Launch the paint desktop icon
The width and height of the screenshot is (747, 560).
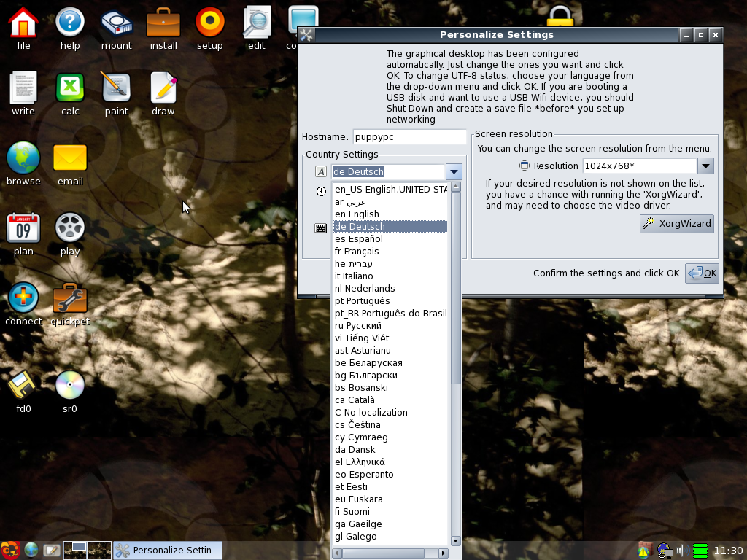coord(116,89)
